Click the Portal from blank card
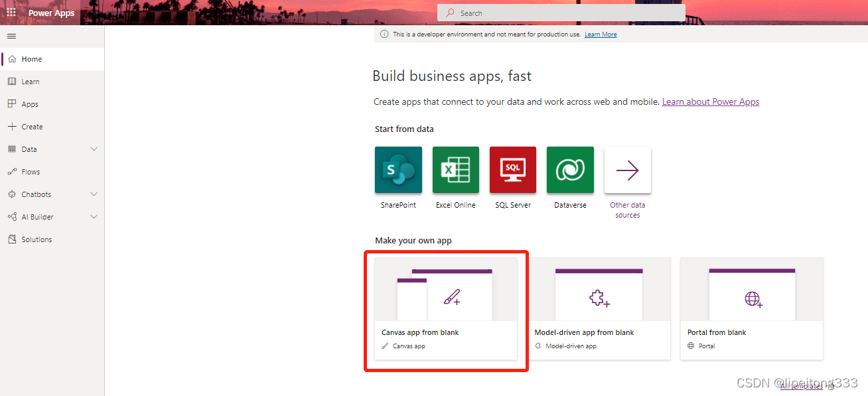The image size is (868, 396). 752,309
